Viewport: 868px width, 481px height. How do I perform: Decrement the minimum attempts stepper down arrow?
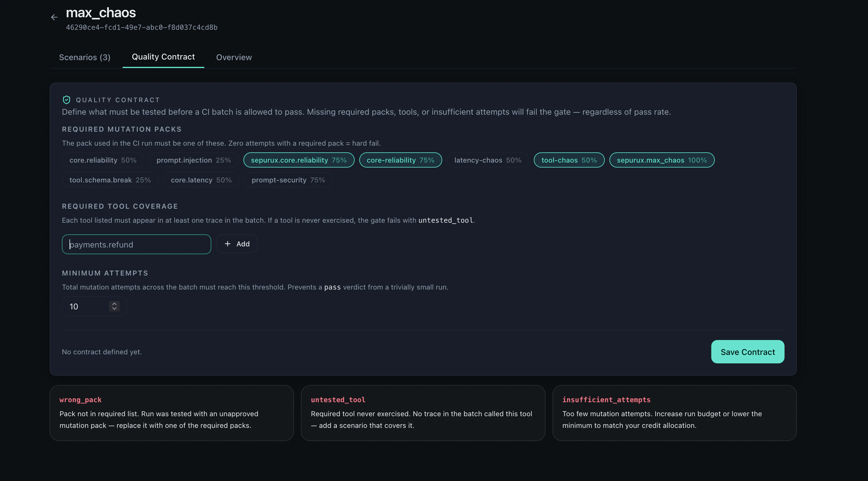pos(114,309)
